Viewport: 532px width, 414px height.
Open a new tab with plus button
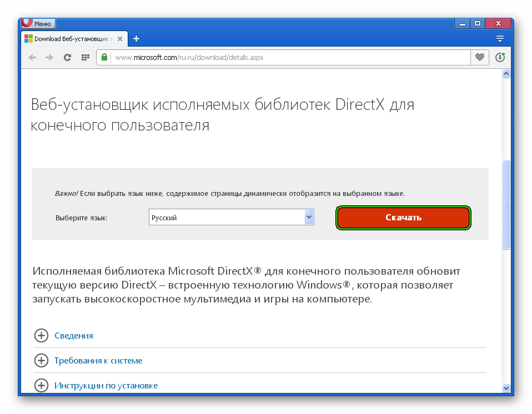click(137, 39)
